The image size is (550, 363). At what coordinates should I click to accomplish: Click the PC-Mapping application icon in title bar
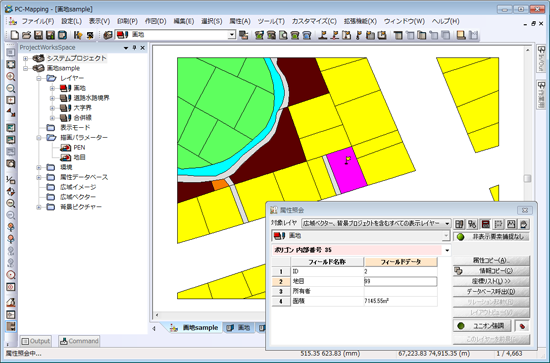(8, 9)
